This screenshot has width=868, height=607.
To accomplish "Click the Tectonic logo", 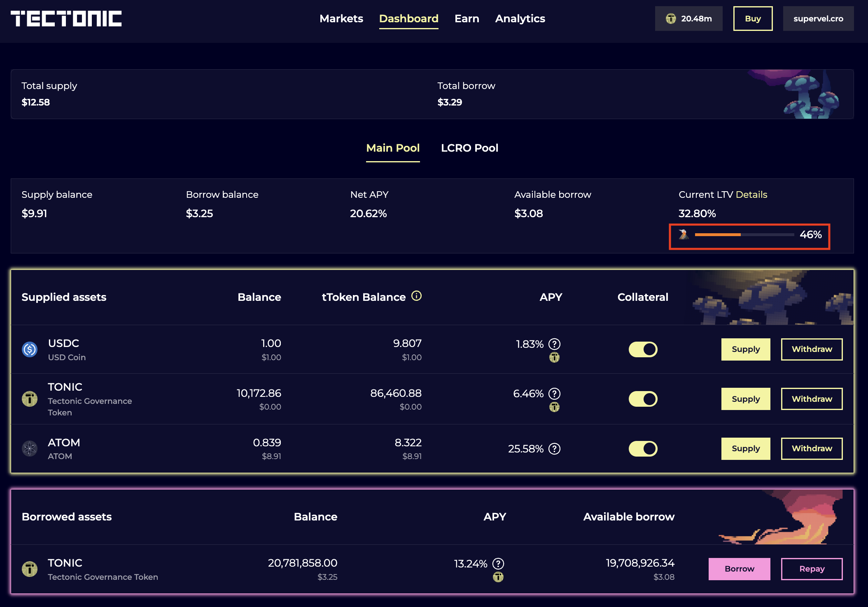I will point(66,19).
